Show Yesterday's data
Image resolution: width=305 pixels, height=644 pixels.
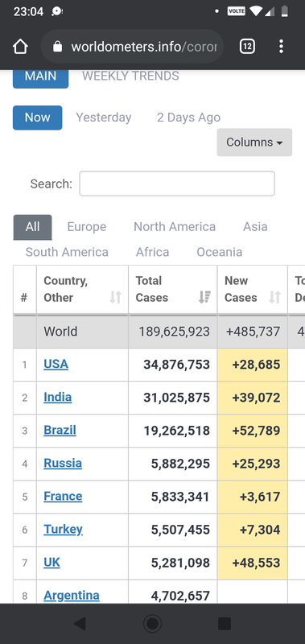click(x=104, y=118)
